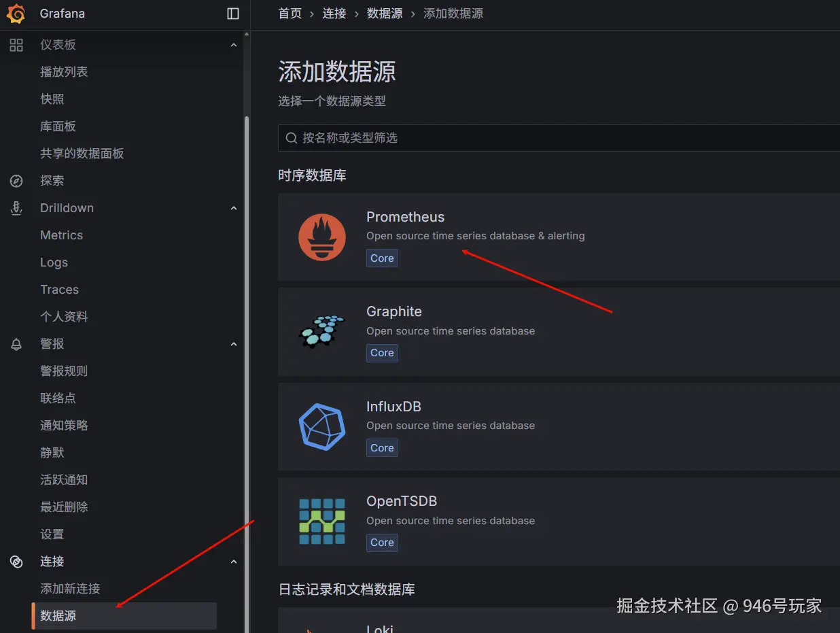Image resolution: width=840 pixels, height=633 pixels.
Task: Open 个人资料 menu item
Action: point(64,317)
